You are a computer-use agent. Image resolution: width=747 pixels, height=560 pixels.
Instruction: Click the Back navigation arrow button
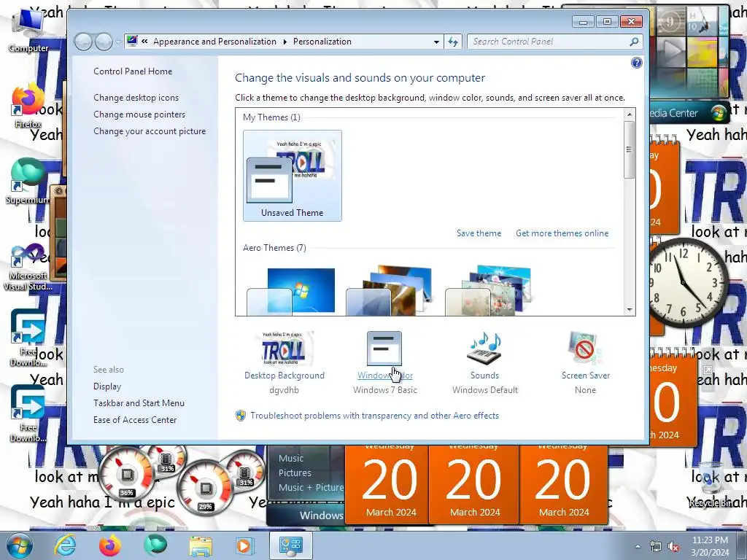[83, 42]
